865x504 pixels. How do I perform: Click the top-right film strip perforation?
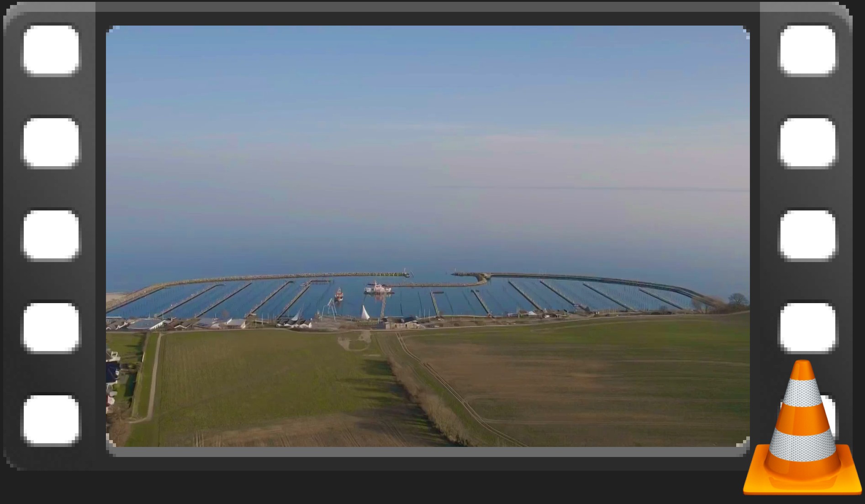(807, 50)
